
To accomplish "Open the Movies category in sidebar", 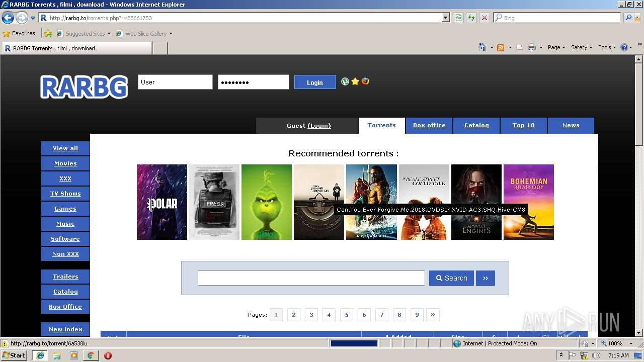I will [x=65, y=163].
